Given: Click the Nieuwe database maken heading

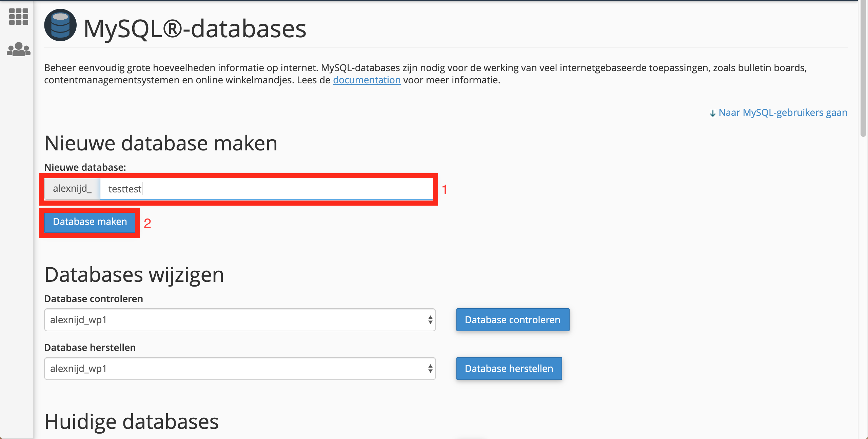Looking at the screenshot, I should (x=161, y=143).
